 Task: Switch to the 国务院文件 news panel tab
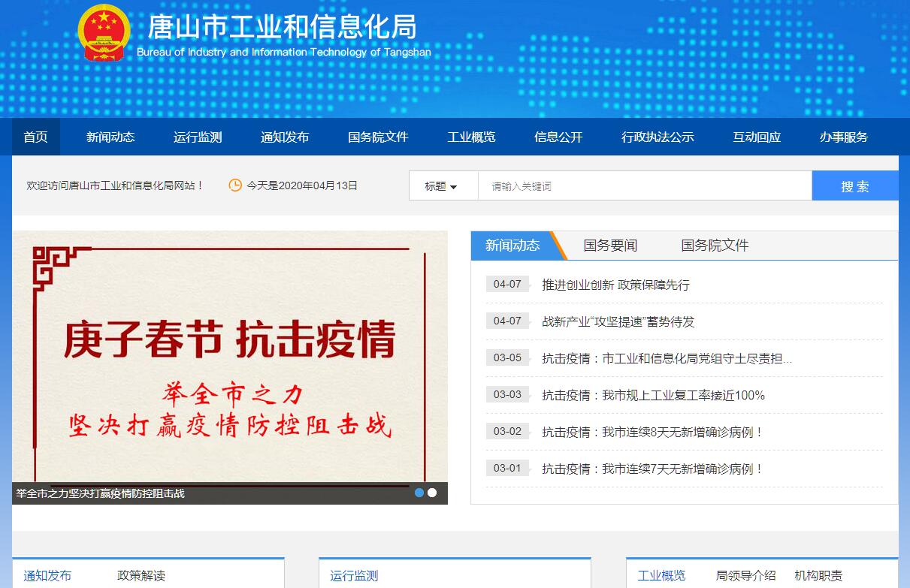click(x=715, y=246)
